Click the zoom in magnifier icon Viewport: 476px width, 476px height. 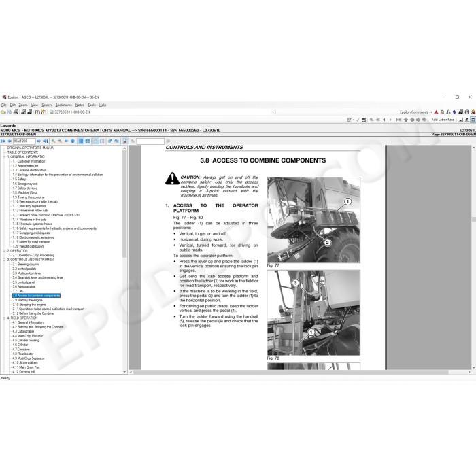click(x=54, y=141)
